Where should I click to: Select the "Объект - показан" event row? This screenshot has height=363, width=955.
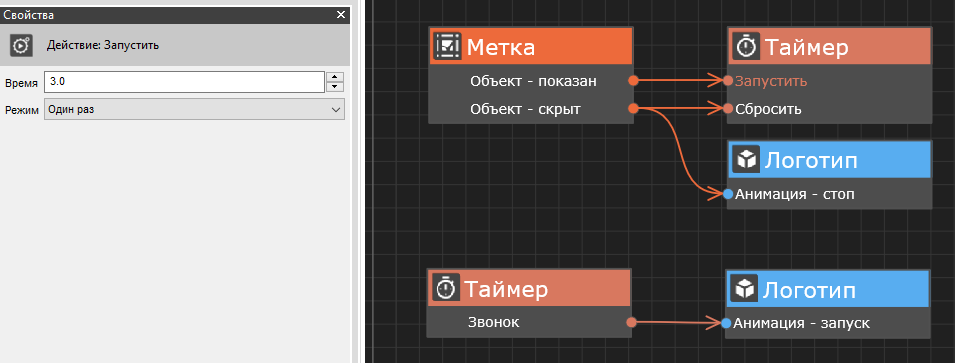(530, 80)
